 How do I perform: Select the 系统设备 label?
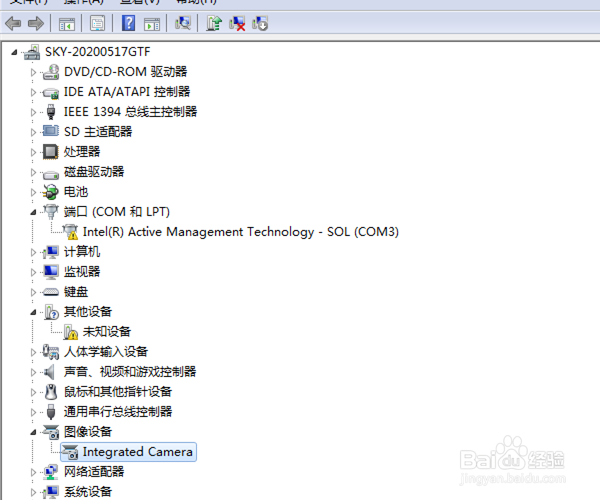(88, 492)
